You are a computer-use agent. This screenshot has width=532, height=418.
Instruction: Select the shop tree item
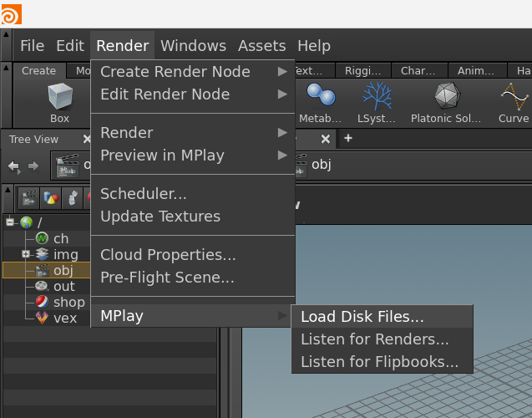pyautogui.click(x=68, y=302)
